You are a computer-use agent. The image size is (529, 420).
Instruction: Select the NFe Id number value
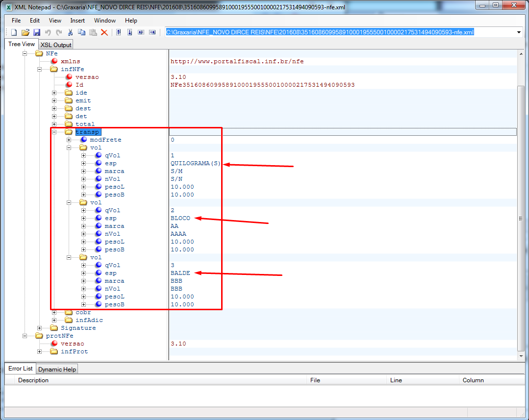click(262, 85)
